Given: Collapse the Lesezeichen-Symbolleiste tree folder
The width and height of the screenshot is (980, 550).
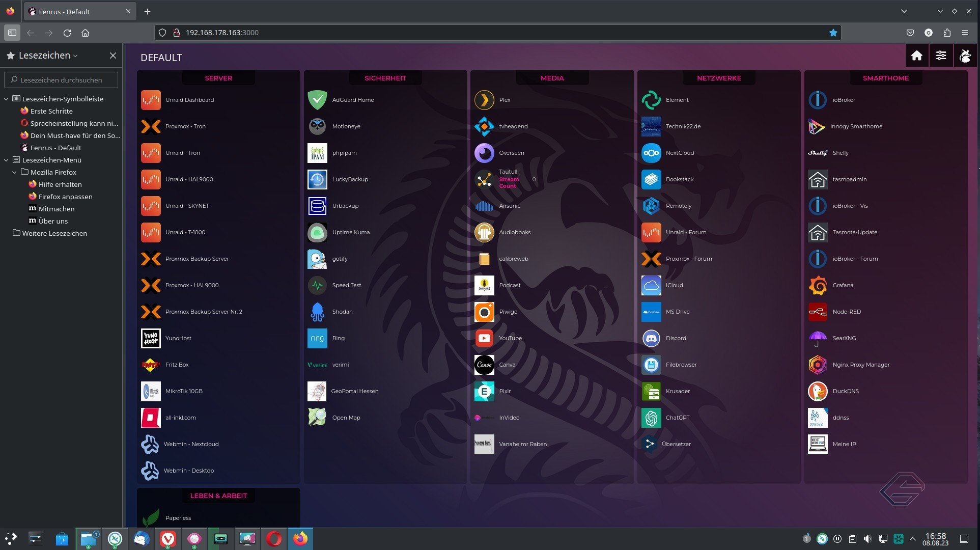Looking at the screenshot, I should coord(6,99).
